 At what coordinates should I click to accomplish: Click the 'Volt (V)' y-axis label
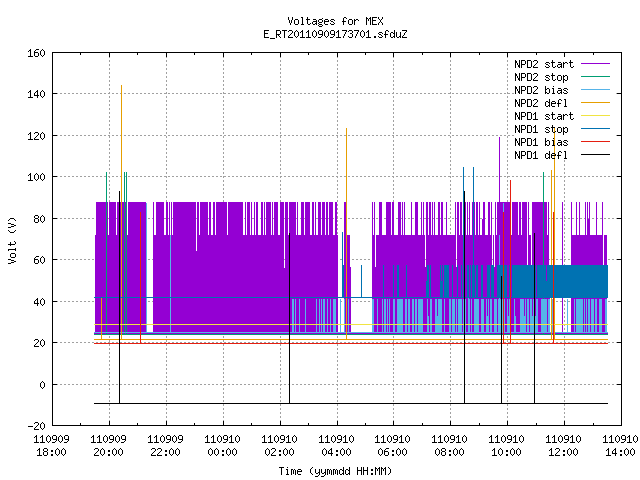pos(12,241)
